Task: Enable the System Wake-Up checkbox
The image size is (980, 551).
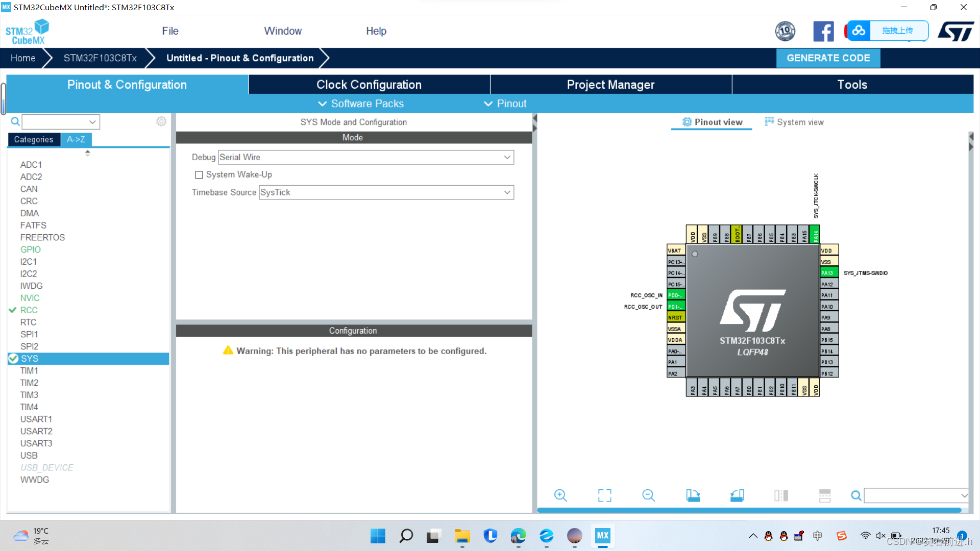Action: pyautogui.click(x=199, y=174)
